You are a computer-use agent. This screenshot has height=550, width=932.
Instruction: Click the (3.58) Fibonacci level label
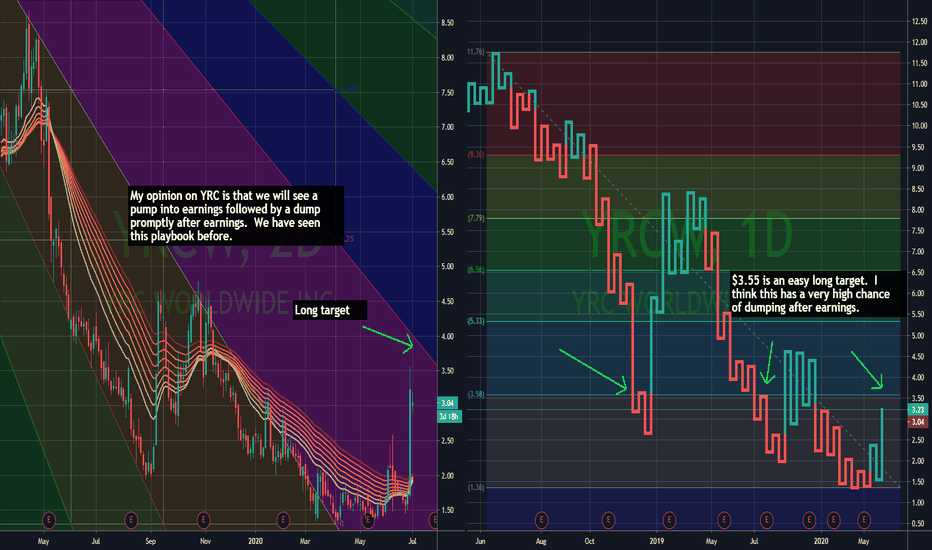coord(476,394)
